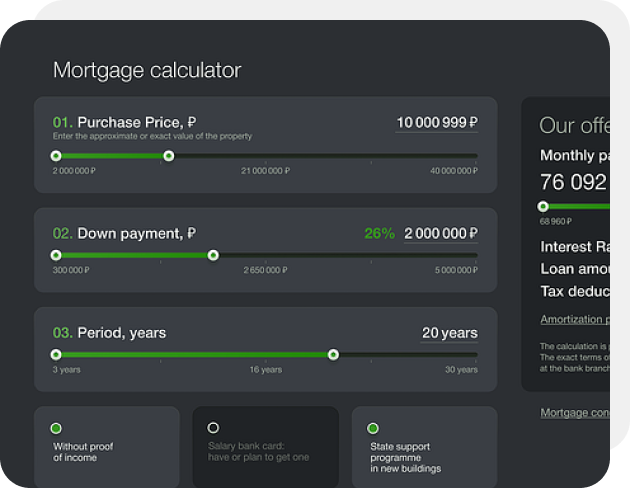Toggle 'State support programme in new buildings' radio
The height and width of the screenshot is (488, 630).
click(372, 428)
